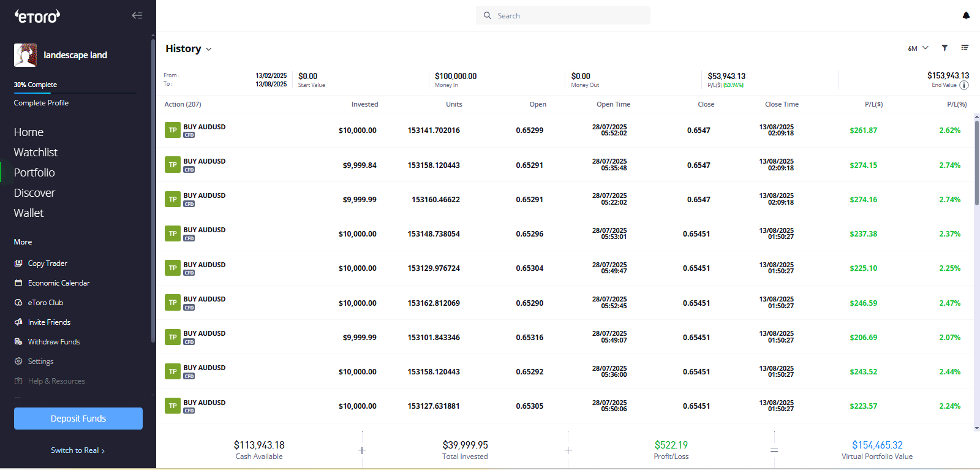The width and height of the screenshot is (980, 470).
Task: Collapse the sidebar with arrow icon
Action: [x=137, y=15]
